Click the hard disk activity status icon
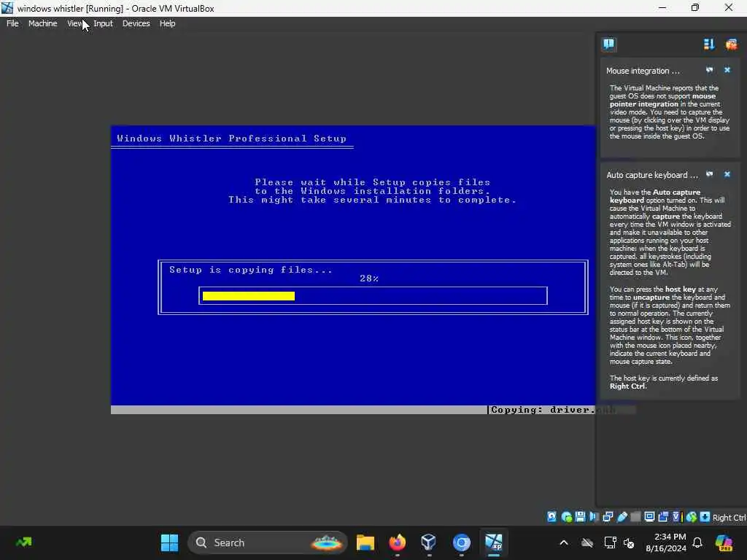The height and width of the screenshot is (560, 747). pos(551,517)
